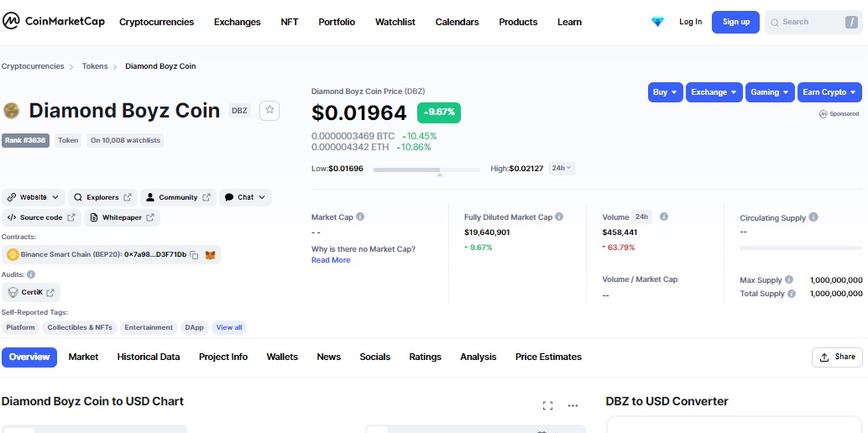Switch to the Socials tab
The image size is (868, 433).
pyautogui.click(x=374, y=357)
